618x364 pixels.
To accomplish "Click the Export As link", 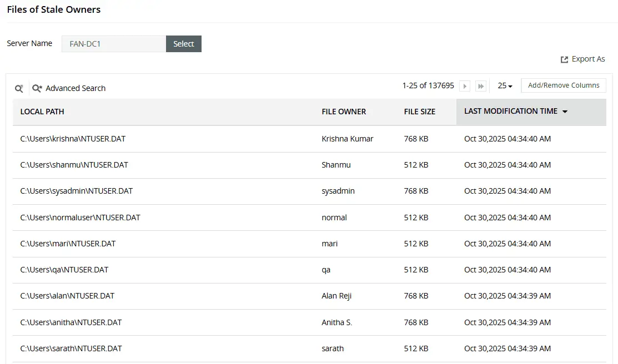I will tap(589, 59).
